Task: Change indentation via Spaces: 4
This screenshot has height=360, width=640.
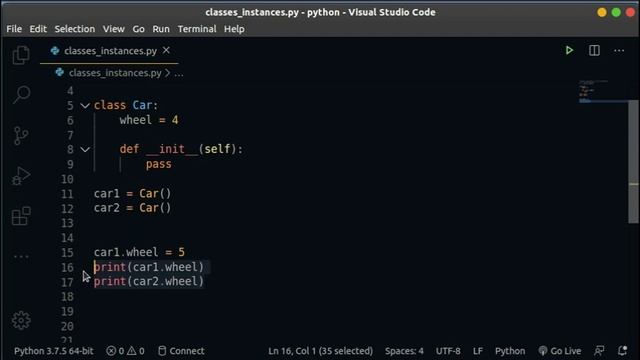Action: click(x=404, y=351)
